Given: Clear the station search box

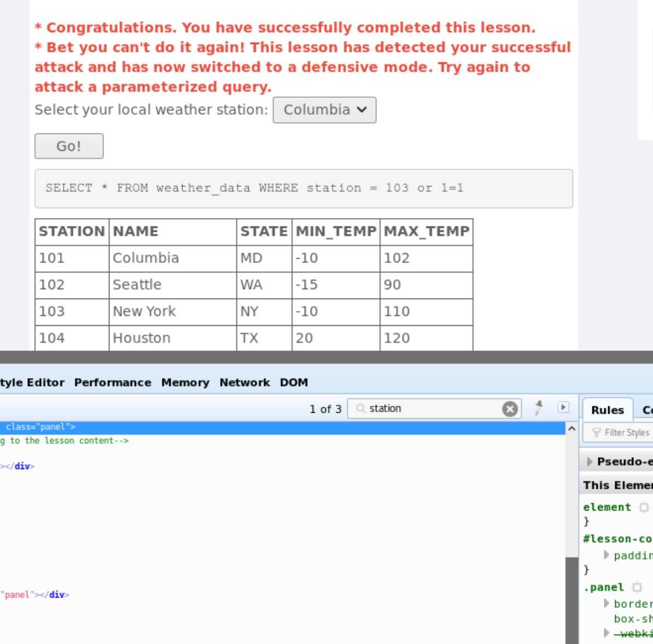Looking at the screenshot, I should (510, 409).
